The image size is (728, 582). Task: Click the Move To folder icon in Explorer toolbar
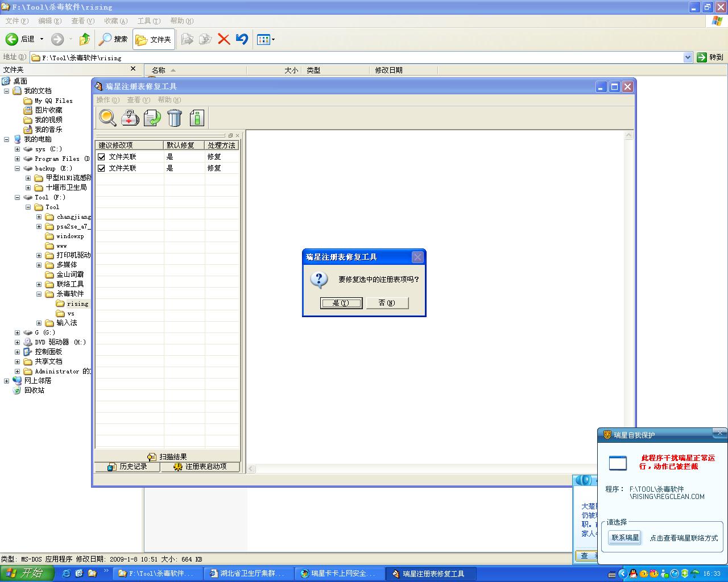point(187,39)
